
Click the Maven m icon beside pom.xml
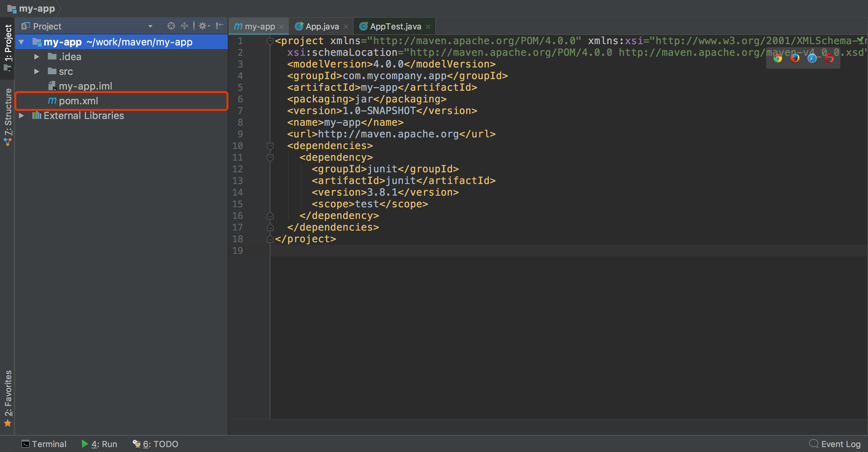(52, 101)
